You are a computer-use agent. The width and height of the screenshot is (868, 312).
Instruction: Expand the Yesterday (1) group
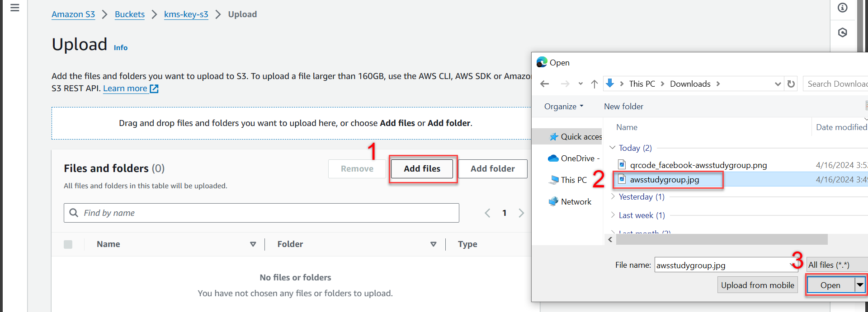pyautogui.click(x=613, y=196)
